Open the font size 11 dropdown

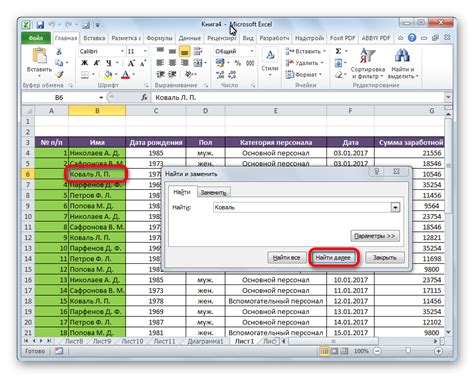click(x=145, y=51)
